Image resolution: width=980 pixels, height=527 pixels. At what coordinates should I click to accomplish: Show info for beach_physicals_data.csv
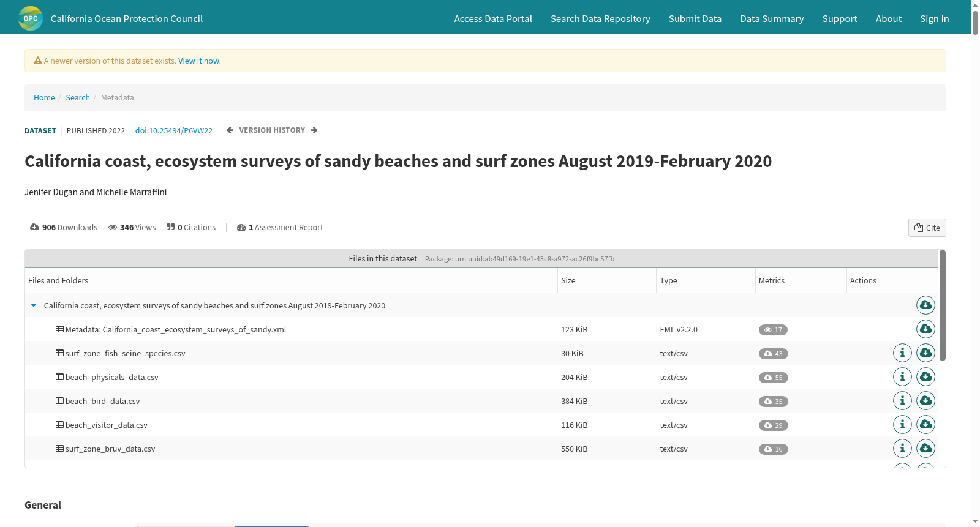[x=902, y=376]
